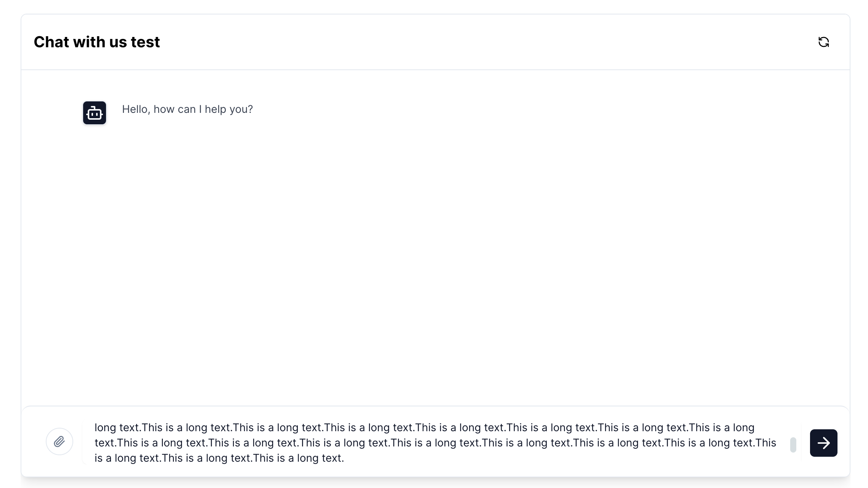Click the chatbot avatar icon

(x=95, y=113)
